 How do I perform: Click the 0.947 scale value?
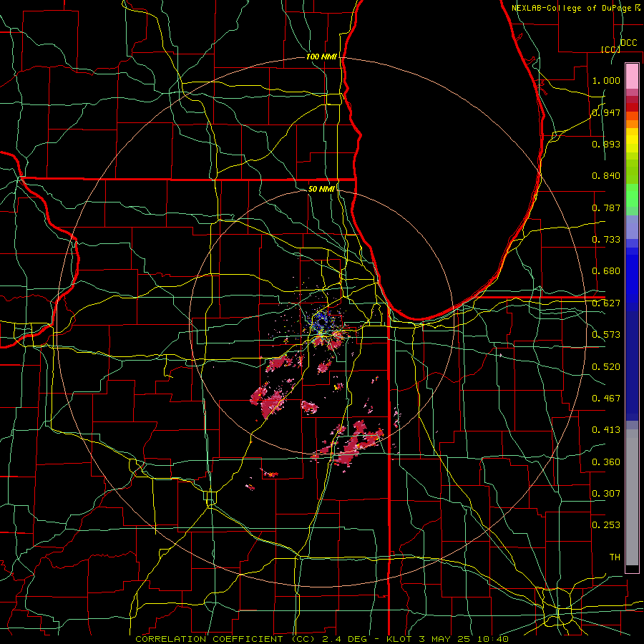[606, 112]
